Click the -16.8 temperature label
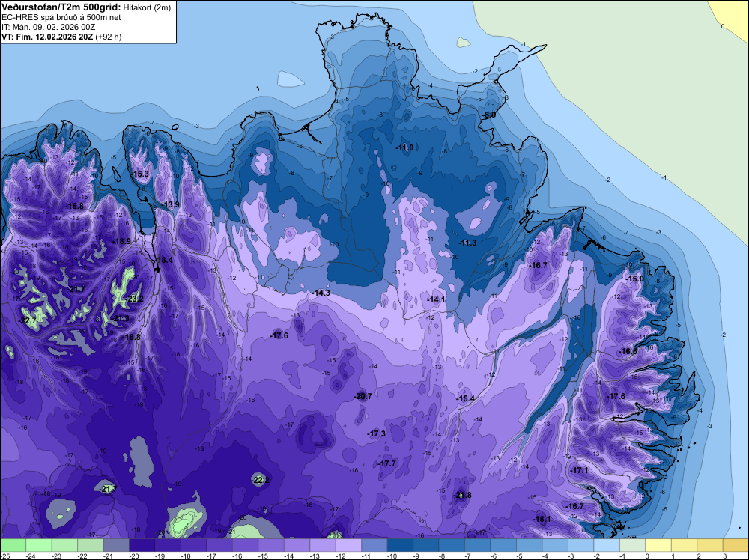Image resolution: width=749 pixels, height=560 pixels. [x=628, y=351]
